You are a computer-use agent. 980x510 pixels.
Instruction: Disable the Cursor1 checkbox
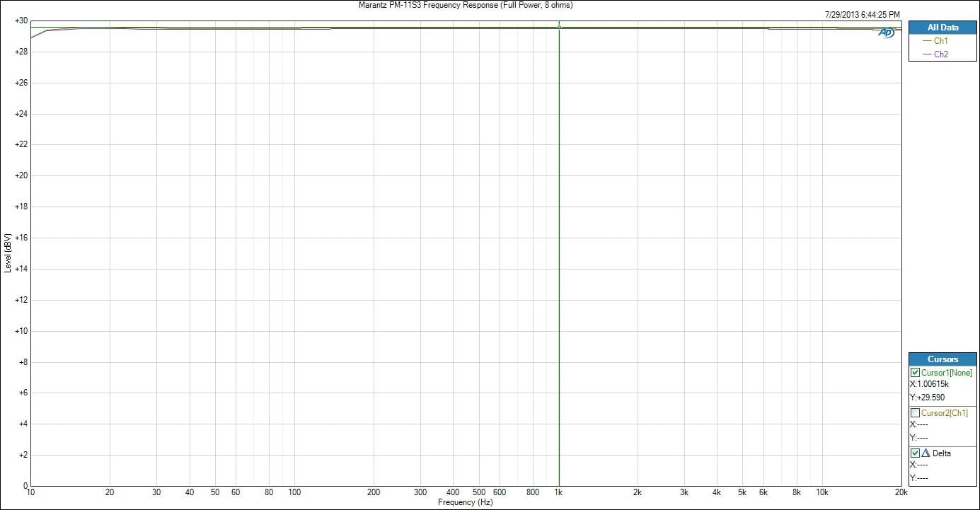coord(915,373)
